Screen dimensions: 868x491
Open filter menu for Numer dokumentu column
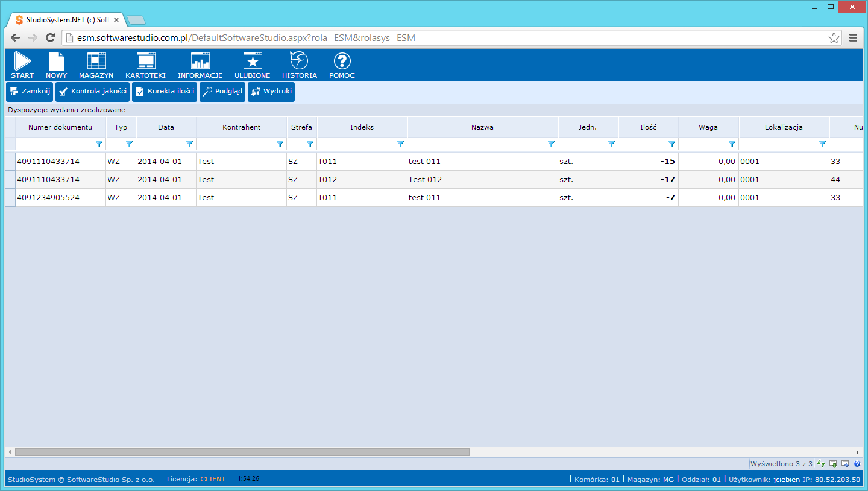point(99,144)
